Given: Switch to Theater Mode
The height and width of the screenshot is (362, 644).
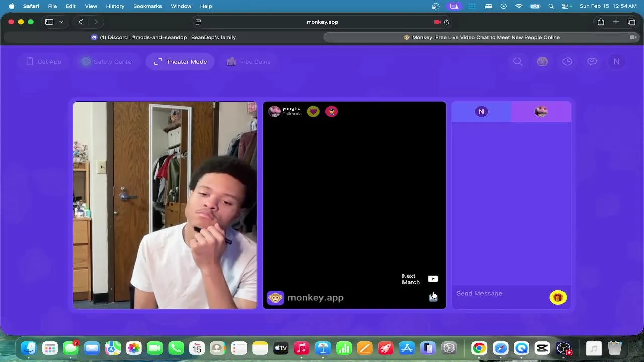Looking at the screenshot, I should (x=180, y=62).
